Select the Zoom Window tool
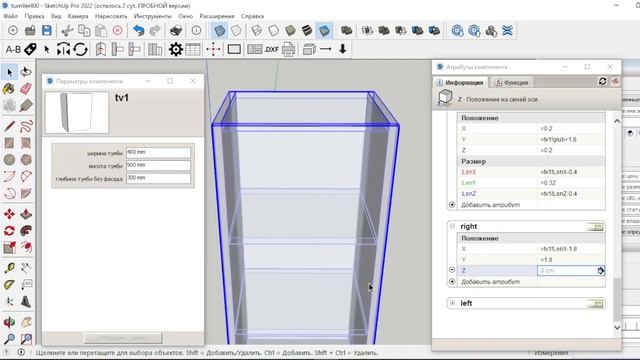Screen dimensions: 640x360 [26, 338]
